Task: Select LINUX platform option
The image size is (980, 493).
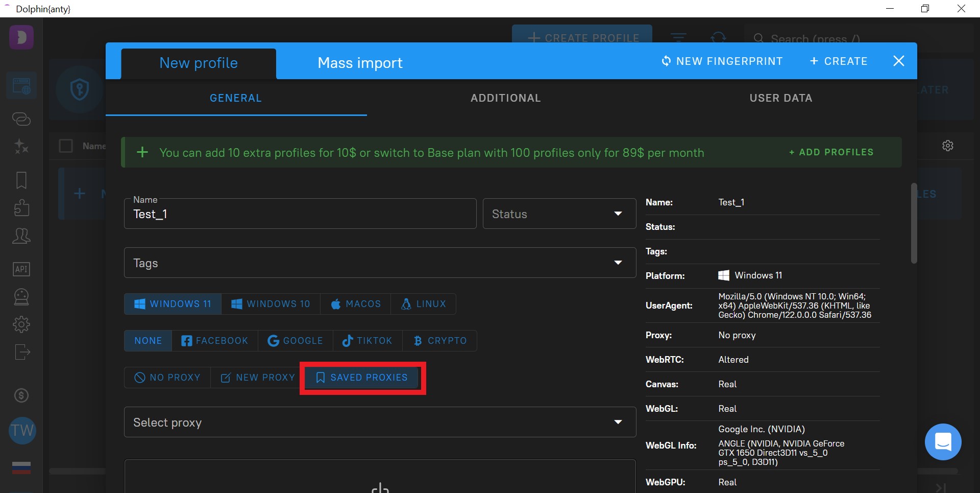Action: click(x=424, y=304)
